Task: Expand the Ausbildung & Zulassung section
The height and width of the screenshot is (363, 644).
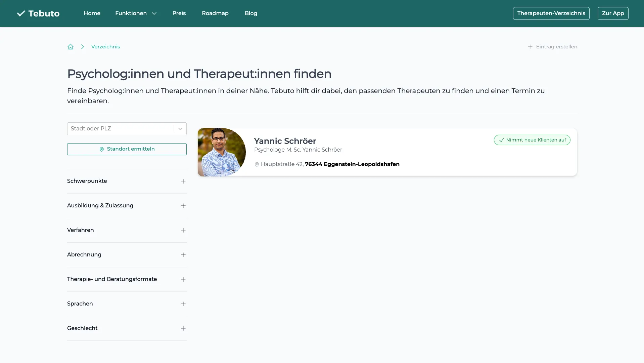Action: (x=183, y=205)
